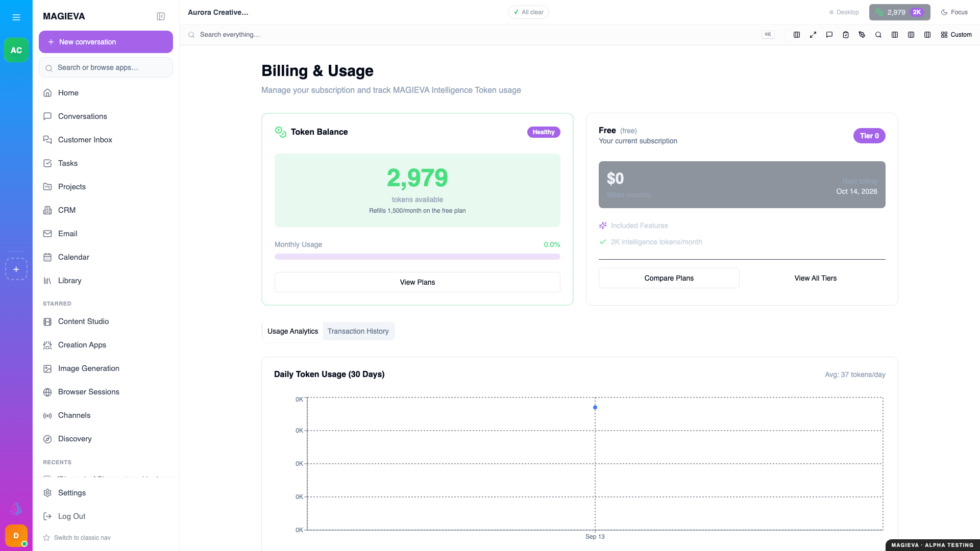Viewport: 980px width, 551px height.
Task: Click View All Tiers
Action: coord(816,278)
